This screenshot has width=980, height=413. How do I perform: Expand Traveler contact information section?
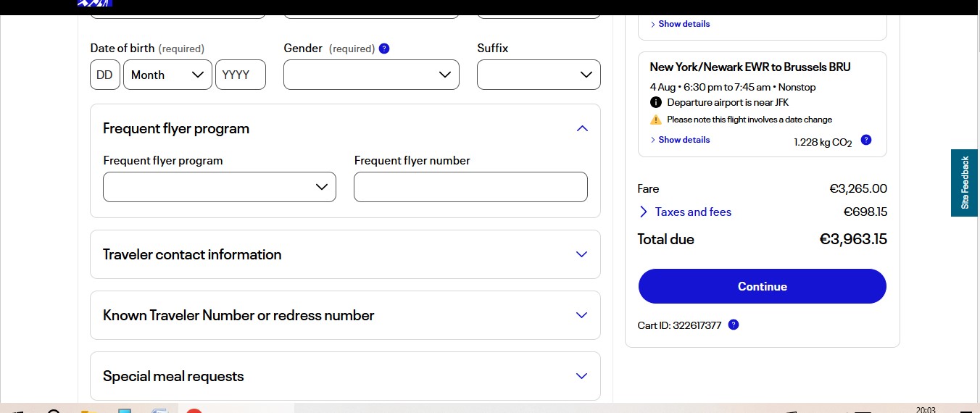coord(581,254)
